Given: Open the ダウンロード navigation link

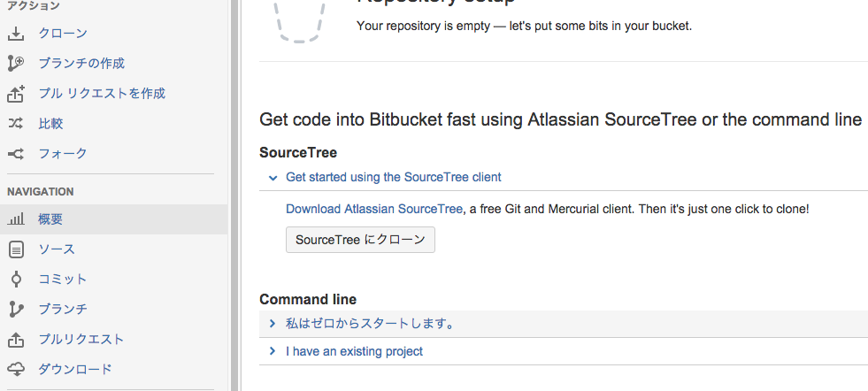Looking at the screenshot, I should 75,370.
